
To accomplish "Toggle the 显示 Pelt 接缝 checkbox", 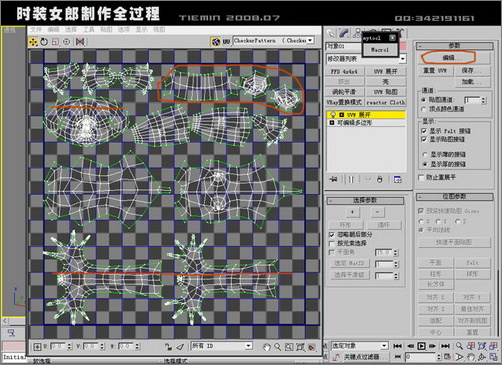I will pos(424,131).
